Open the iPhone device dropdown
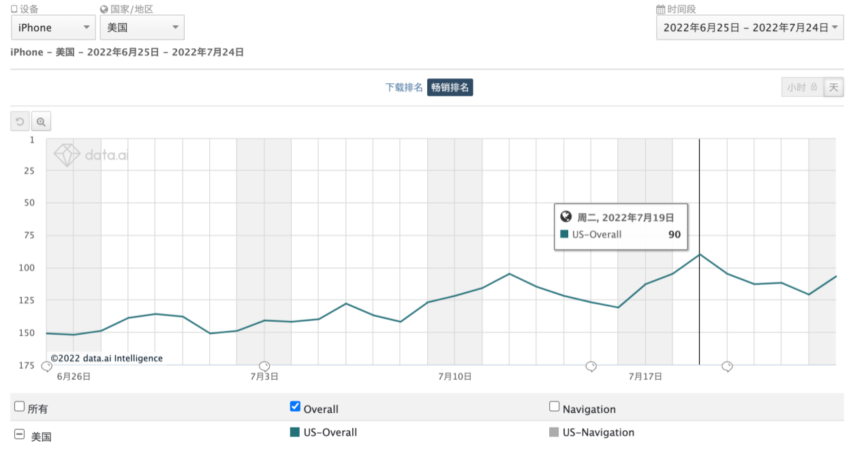Image resolution: width=868 pixels, height=450 pixels. tap(52, 27)
